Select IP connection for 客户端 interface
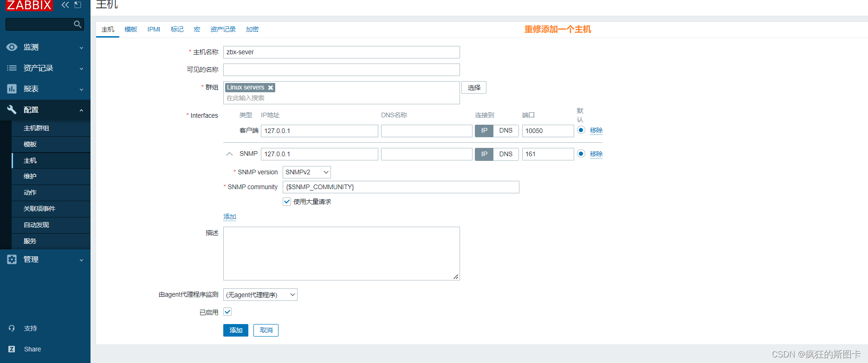 point(484,131)
